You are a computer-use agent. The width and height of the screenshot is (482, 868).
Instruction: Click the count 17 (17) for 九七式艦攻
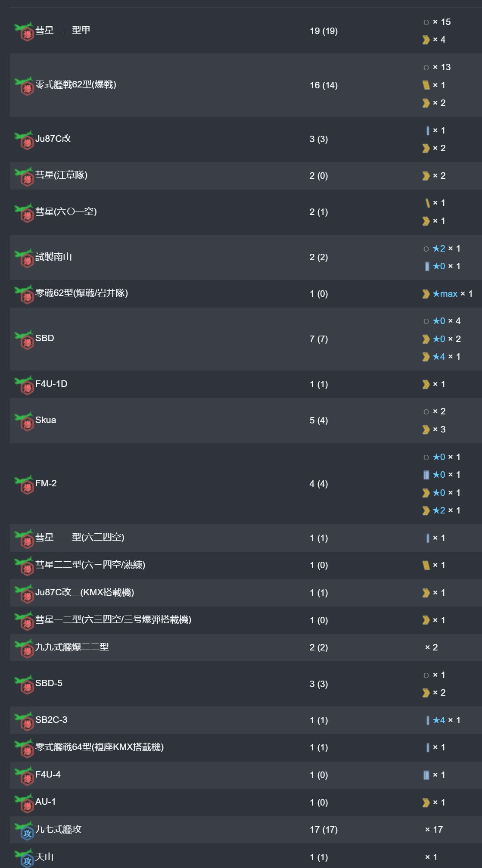[323, 829]
